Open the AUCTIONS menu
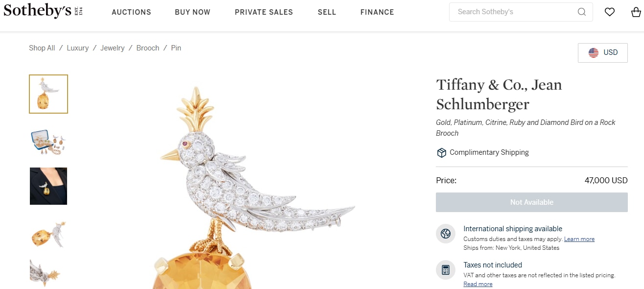Screen dimensions: 644x289 click(x=131, y=12)
